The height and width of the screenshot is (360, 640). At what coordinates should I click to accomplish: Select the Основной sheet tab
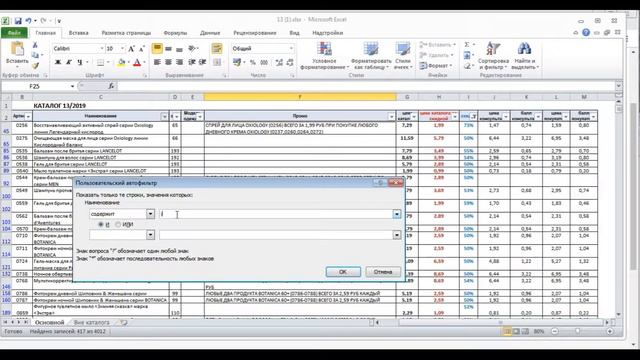coord(49,322)
